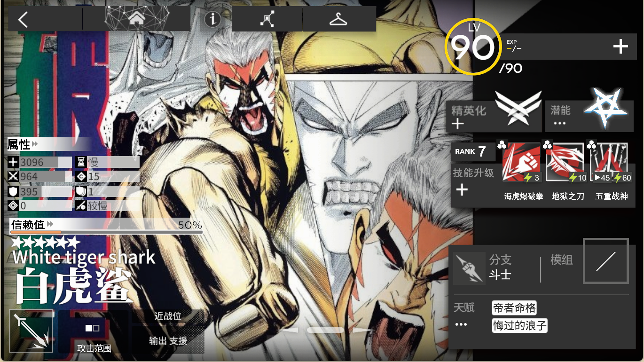Open 技能升级 plus button
This screenshot has width=644, height=362.
coord(462,190)
